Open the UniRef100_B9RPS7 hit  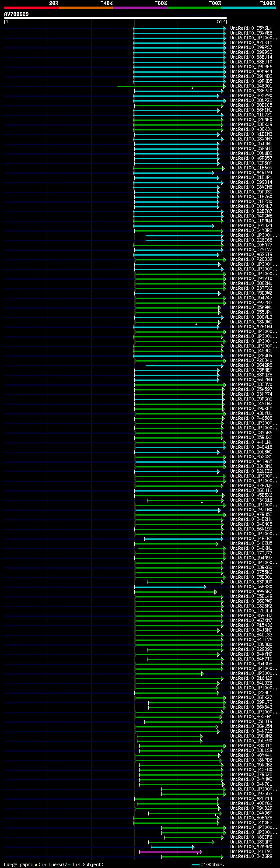(251, 48)
